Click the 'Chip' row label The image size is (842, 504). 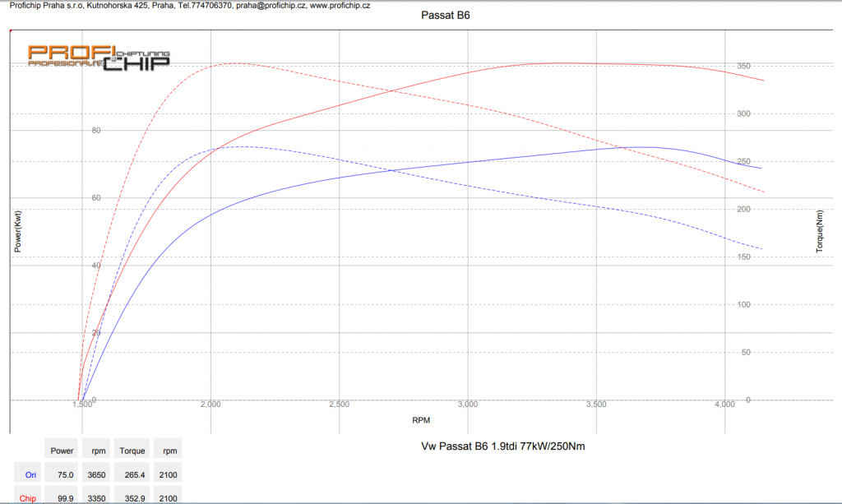click(28, 498)
